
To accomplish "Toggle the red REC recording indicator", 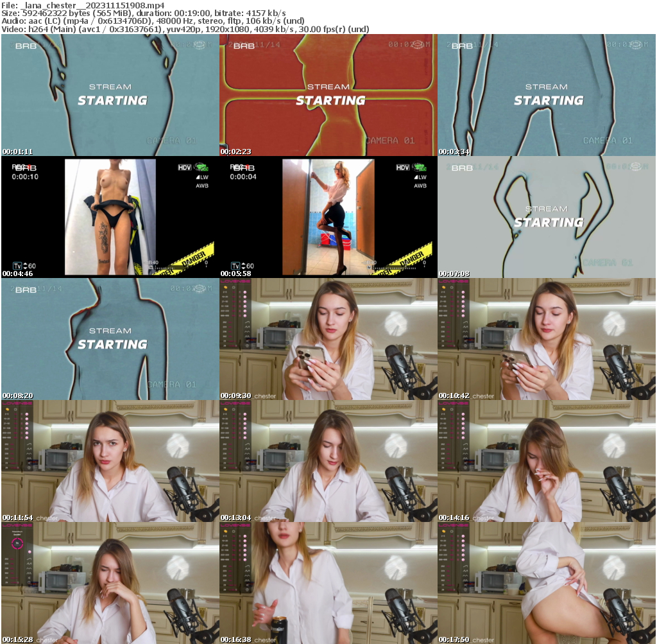I will [240, 166].
